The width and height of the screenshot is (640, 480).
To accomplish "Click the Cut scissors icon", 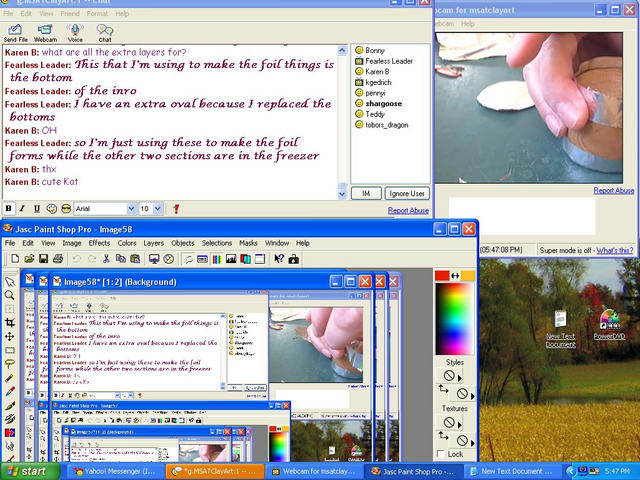I will pyautogui.click(x=106, y=258).
